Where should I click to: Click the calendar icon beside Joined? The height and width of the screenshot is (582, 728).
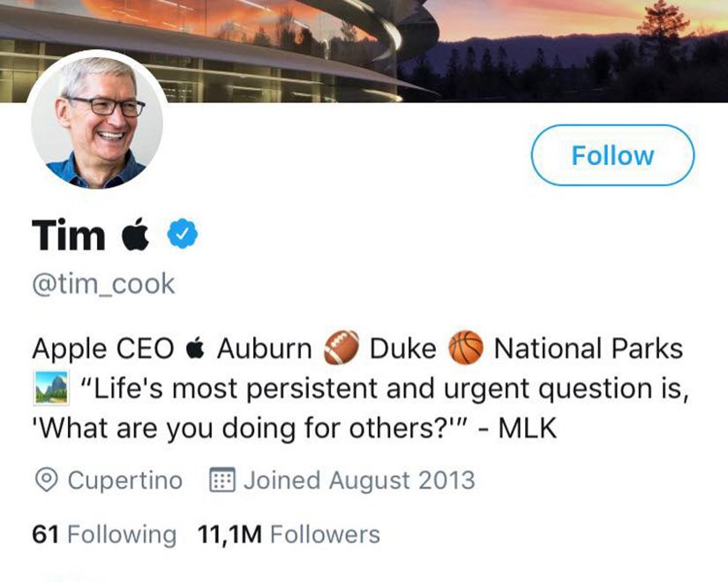(221, 481)
